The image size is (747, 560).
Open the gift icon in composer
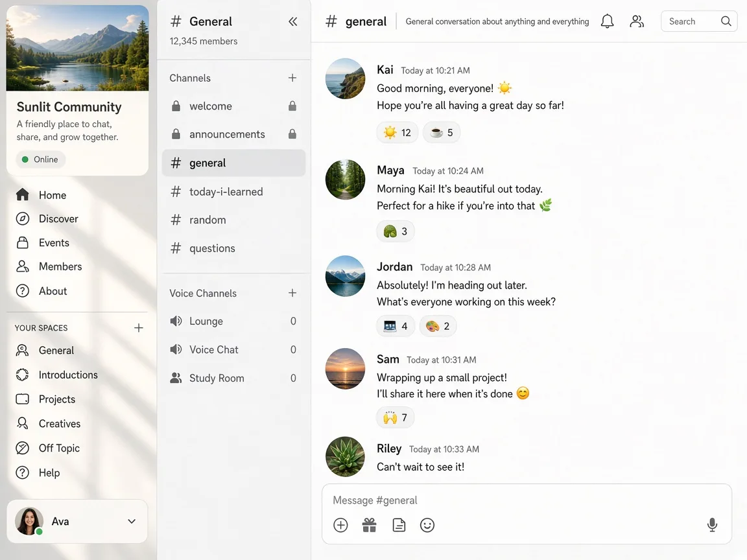(369, 525)
